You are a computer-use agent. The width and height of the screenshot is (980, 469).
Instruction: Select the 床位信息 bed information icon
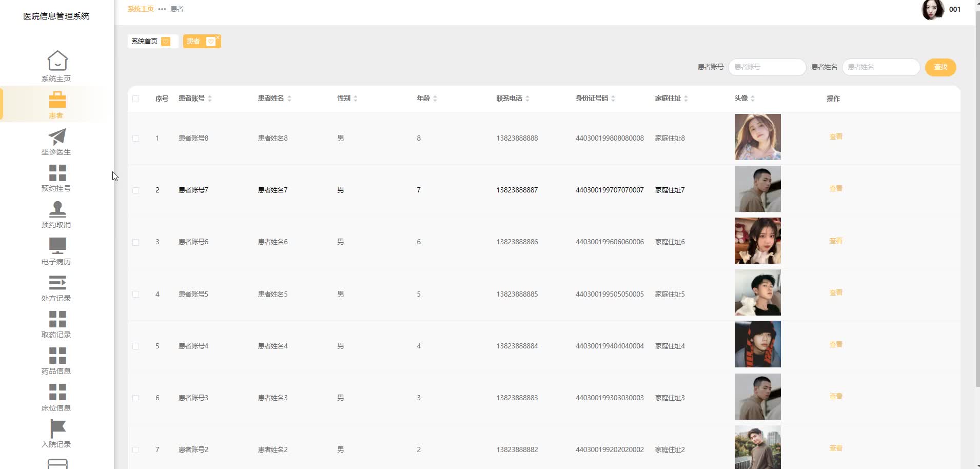coord(57,392)
